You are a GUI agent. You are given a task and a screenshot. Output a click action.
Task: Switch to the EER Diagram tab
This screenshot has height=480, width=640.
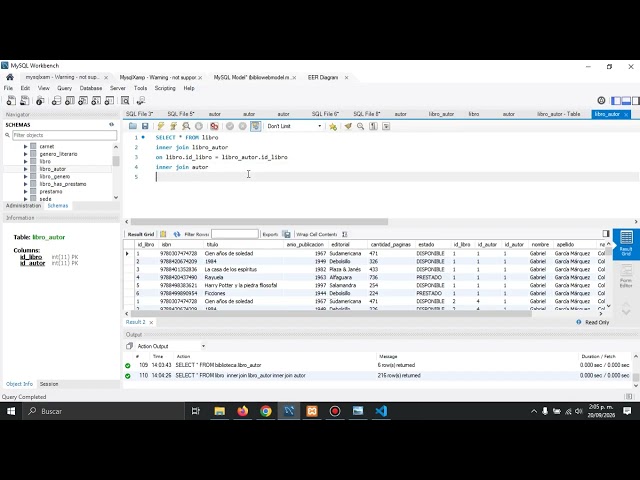[x=323, y=77]
